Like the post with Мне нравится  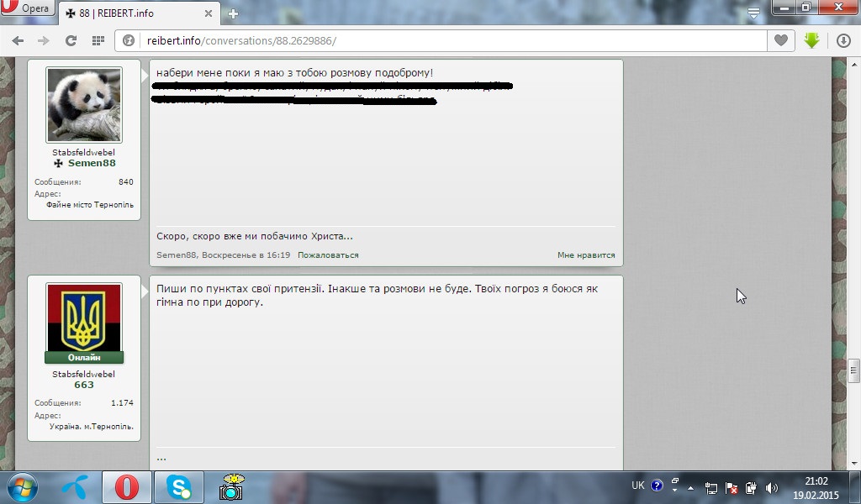[586, 255]
